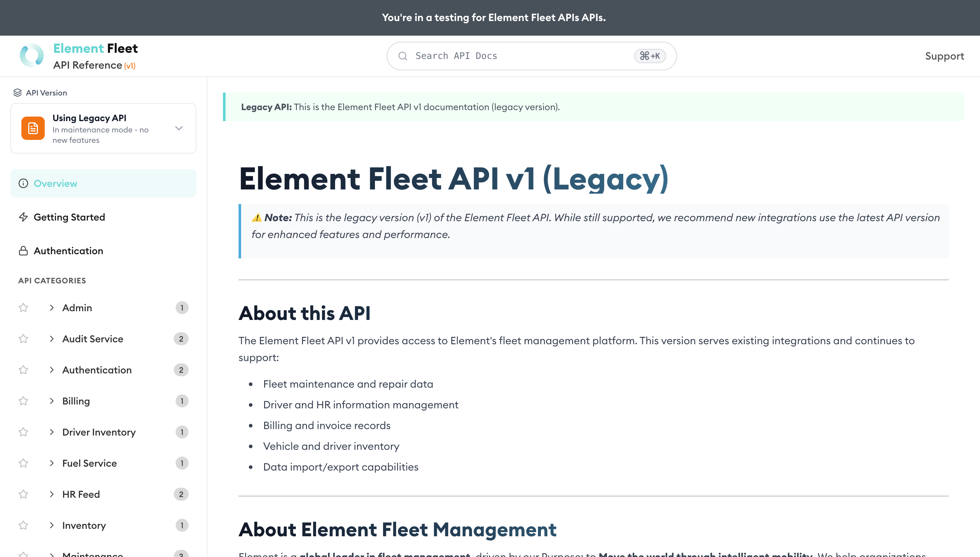
Task: Click API Reference (v1) subtitle
Action: pyautogui.click(x=94, y=65)
